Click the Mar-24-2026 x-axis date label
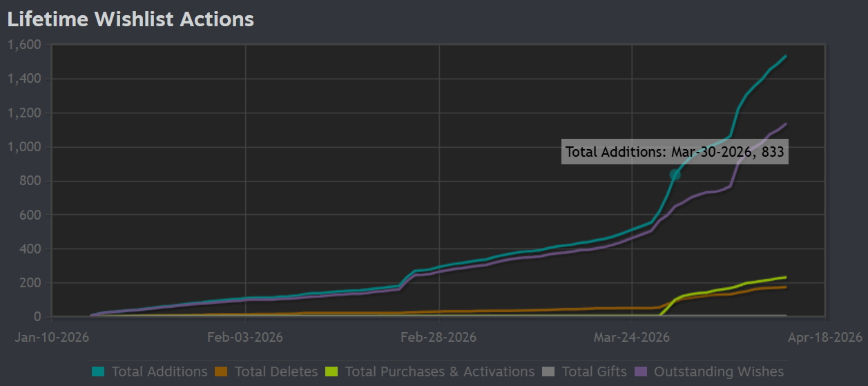Image resolution: width=868 pixels, height=386 pixels. 631,337
